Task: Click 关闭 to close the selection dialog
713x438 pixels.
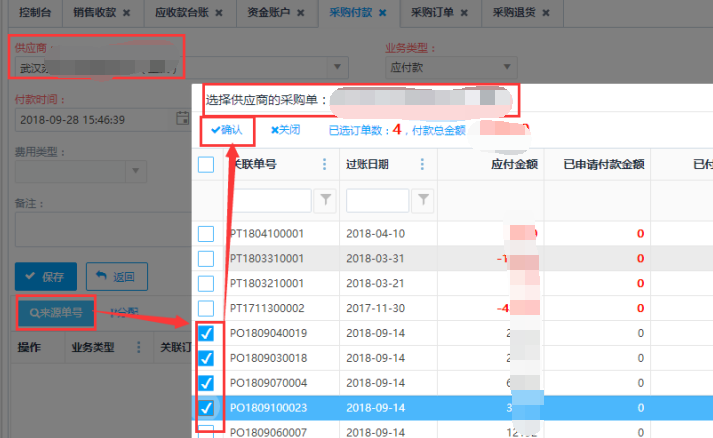Action: point(285,130)
